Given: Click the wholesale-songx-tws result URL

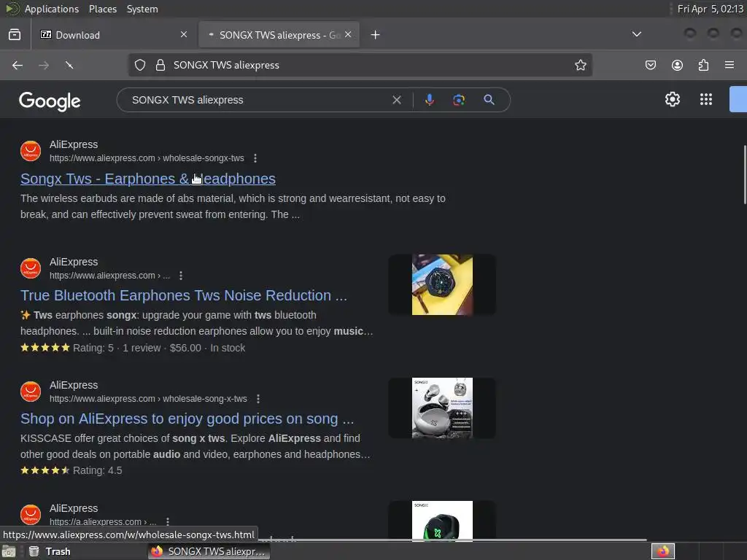Looking at the screenshot, I should (147, 158).
